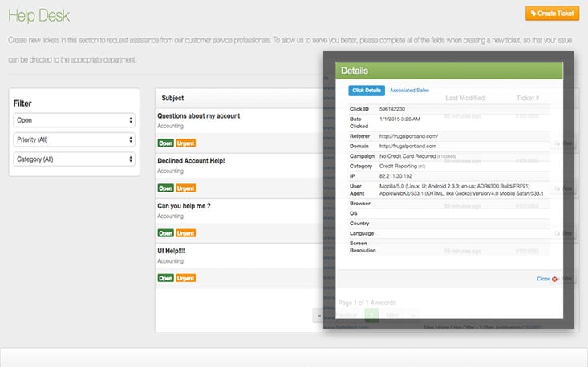Open the 'Questions about my account' ticket
This screenshot has height=367, width=588.
(x=198, y=116)
